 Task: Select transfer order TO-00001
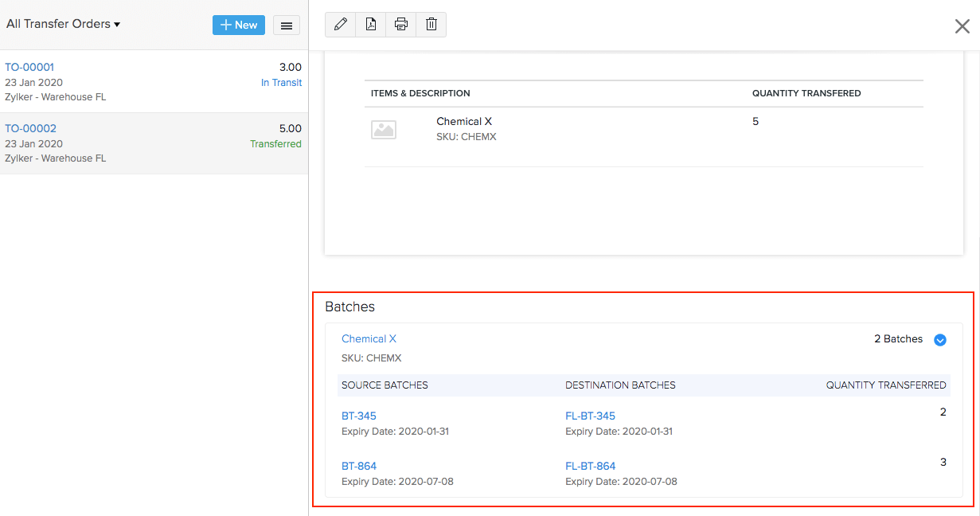pos(29,68)
